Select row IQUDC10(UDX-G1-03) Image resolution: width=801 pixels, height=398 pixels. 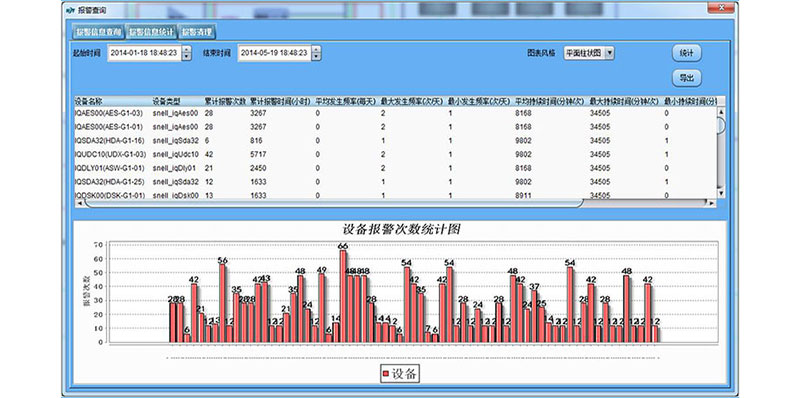[396, 154]
